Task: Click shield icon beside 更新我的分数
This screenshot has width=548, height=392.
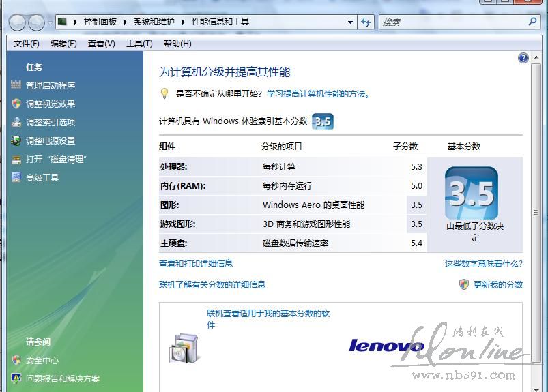Action: (464, 284)
